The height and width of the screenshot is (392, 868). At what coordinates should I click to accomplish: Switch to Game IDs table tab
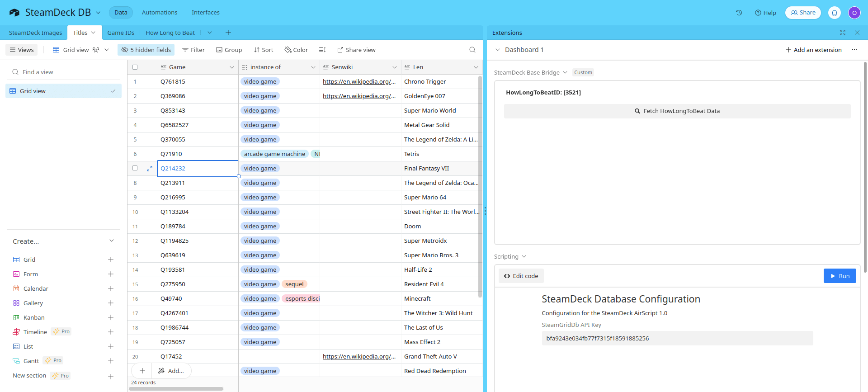click(x=121, y=33)
